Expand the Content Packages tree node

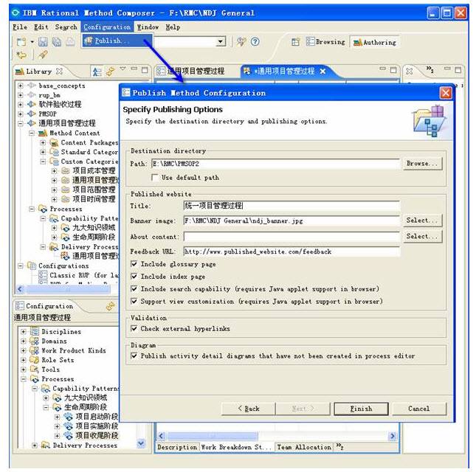pyautogui.click(x=44, y=142)
